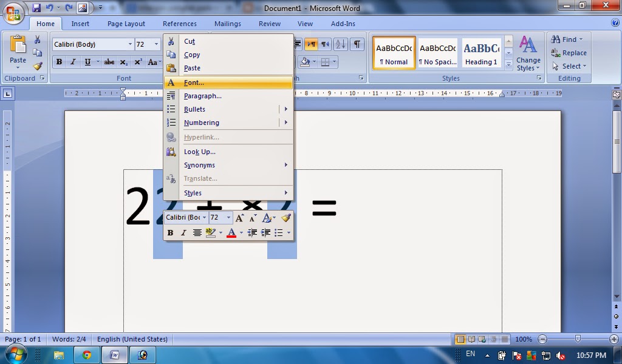Apply the Heading 1 style

point(481,53)
